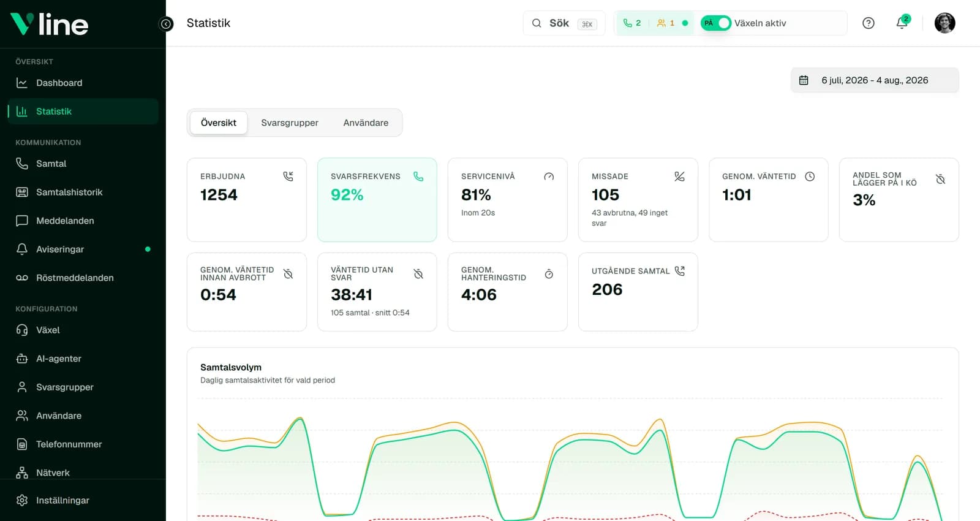
Task: Click the Nätverk icon
Action: (22, 473)
